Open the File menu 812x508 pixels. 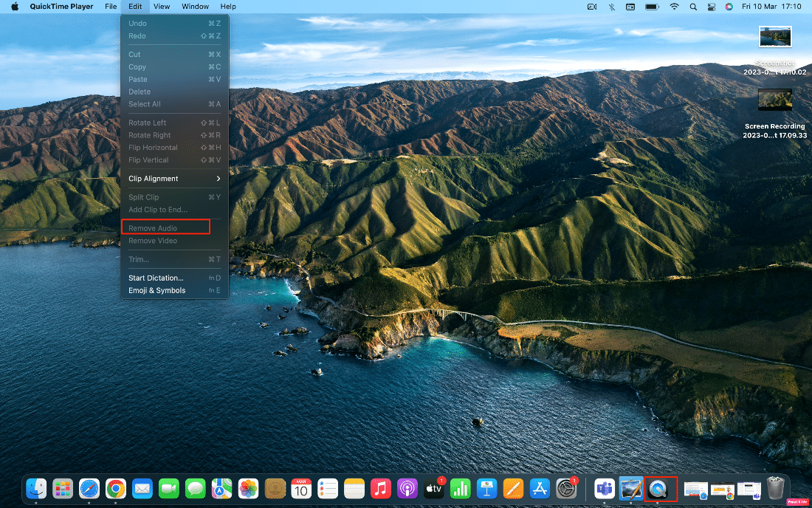pos(111,6)
